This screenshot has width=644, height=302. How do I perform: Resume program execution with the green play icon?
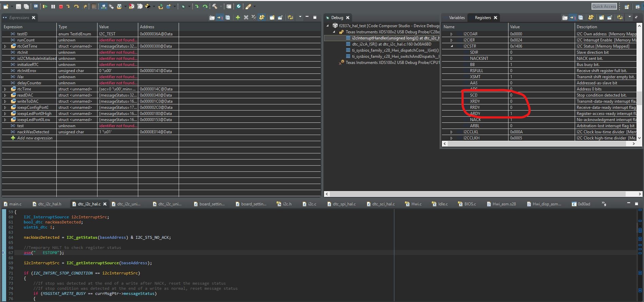tap(45, 6)
